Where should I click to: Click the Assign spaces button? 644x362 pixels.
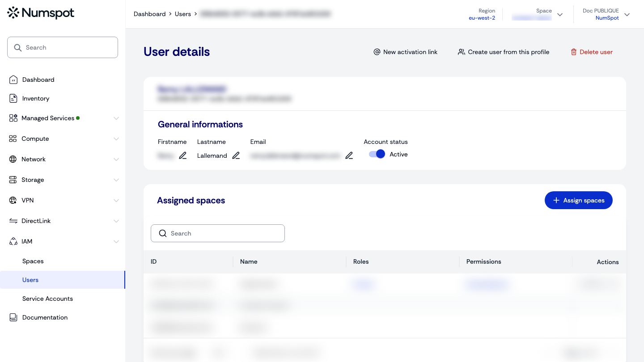(579, 200)
